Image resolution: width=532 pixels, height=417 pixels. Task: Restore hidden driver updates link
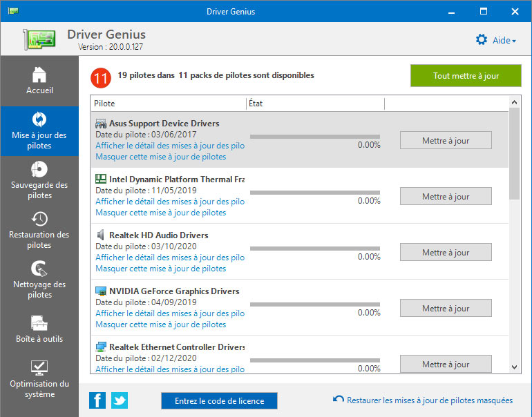click(430, 400)
